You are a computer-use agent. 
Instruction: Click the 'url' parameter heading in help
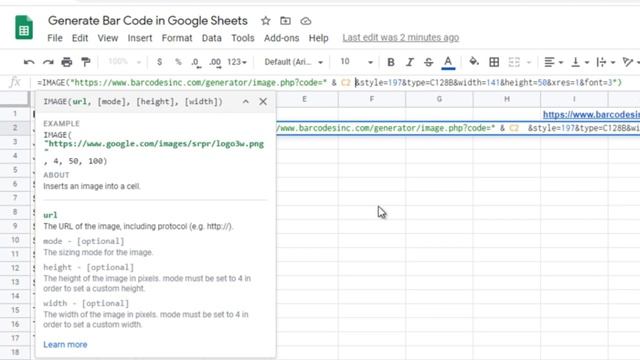[50, 215]
